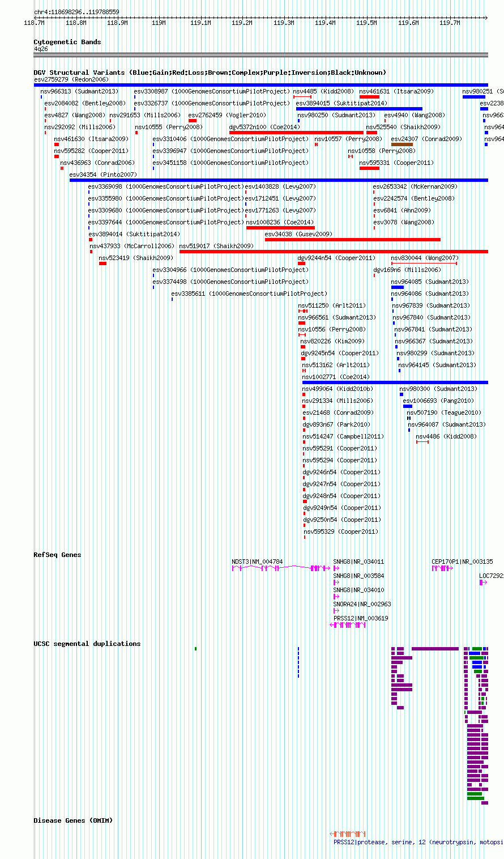This screenshot has width=504, height=859.
Task: Click the NDST3|NM_004784 gene label
Action: click(257, 562)
